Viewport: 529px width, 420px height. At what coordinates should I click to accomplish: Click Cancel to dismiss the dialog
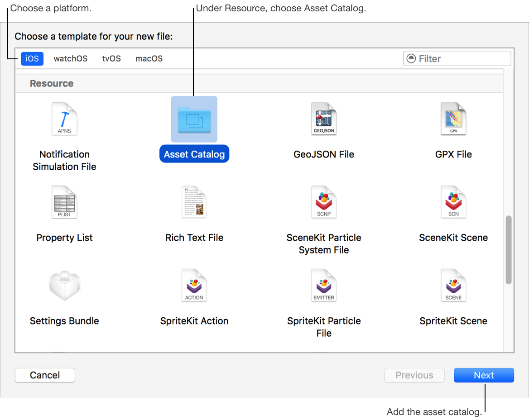[x=45, y=375]
